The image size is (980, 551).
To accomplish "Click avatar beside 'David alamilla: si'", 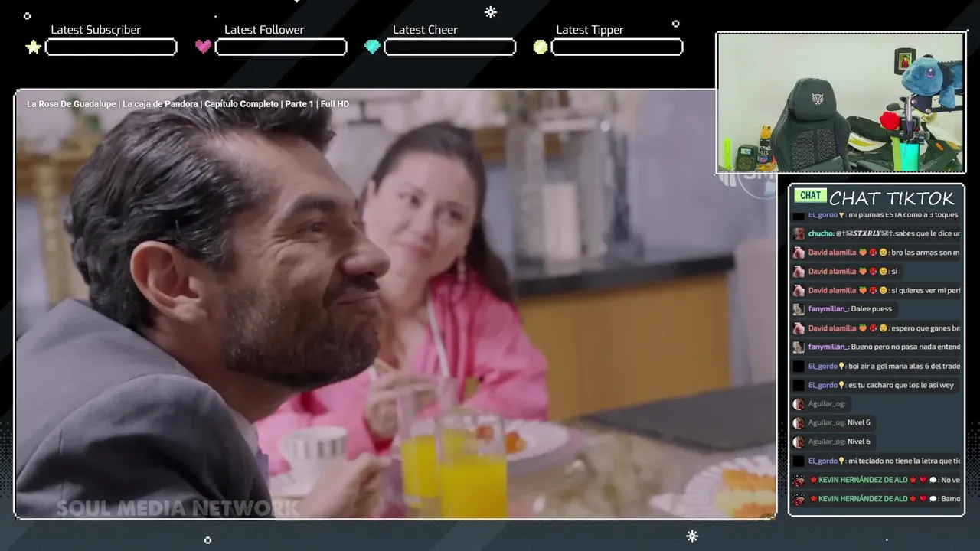I will [x=799, y=272].
